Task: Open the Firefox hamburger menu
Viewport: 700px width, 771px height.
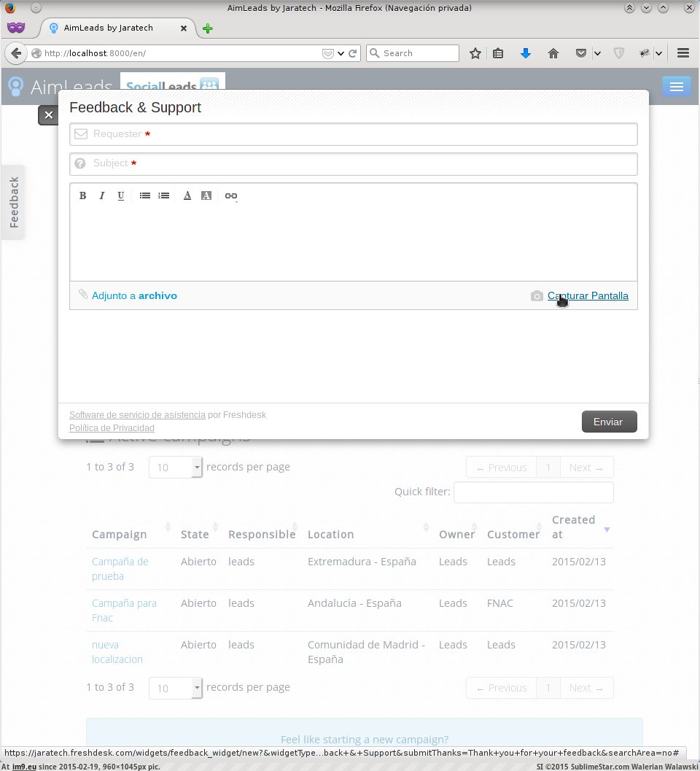Action: [x=683, y=53]
